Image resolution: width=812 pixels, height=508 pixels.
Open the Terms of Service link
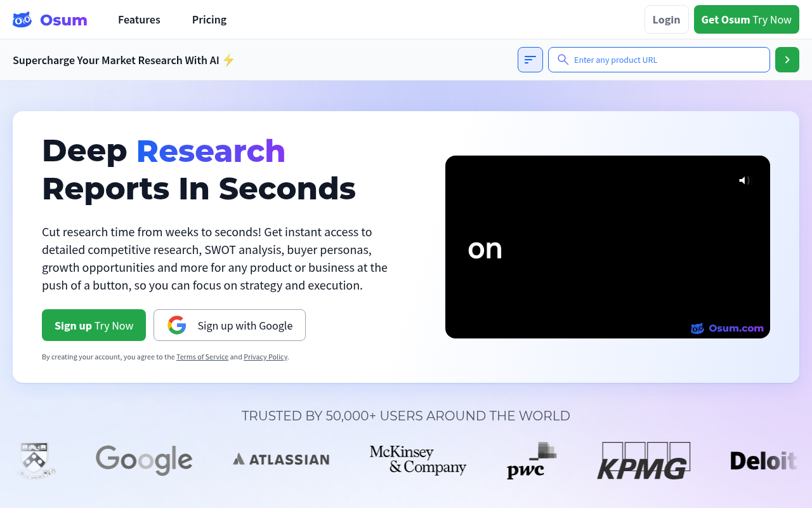(202, 356)
